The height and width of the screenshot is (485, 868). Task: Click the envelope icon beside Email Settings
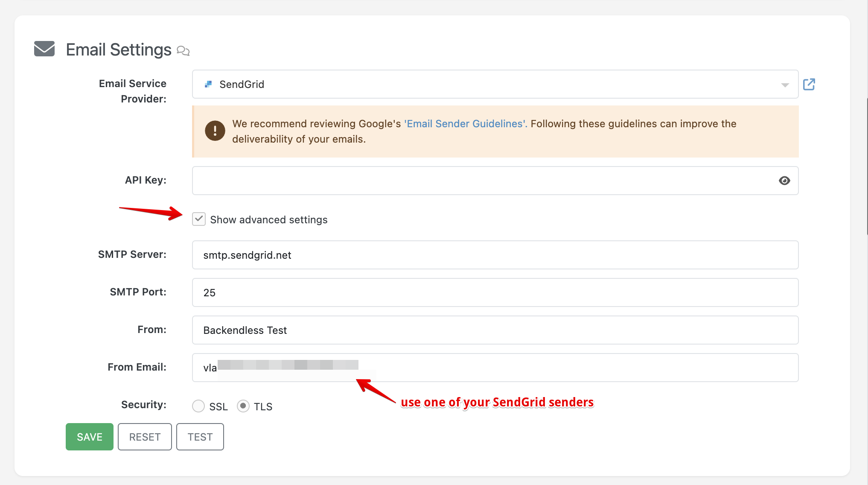44,49
